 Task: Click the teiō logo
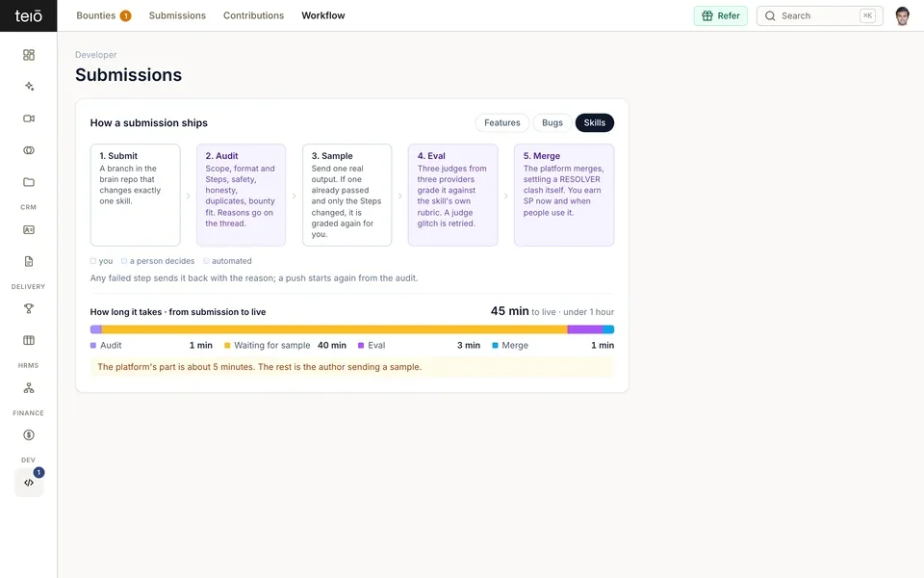pos(28,16)
